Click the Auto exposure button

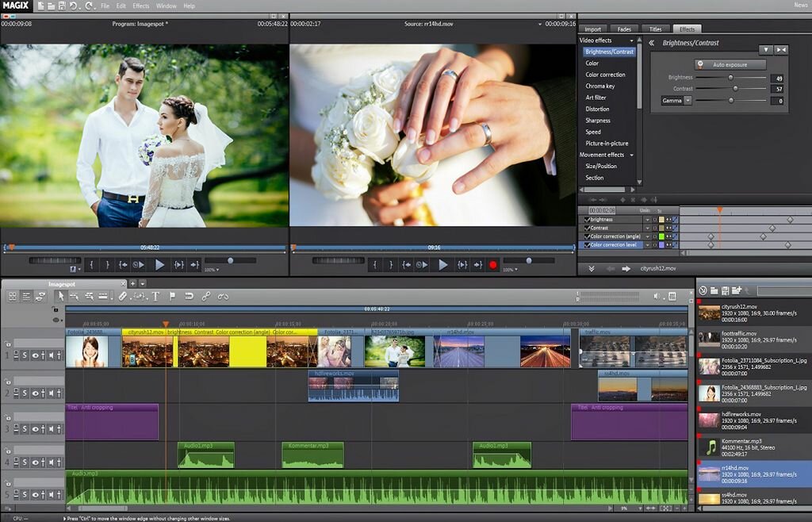(730, 65)
